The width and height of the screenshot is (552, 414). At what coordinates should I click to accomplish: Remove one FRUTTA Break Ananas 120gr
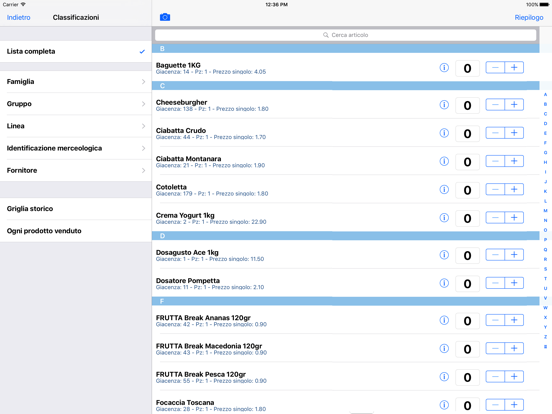[495, 320]
